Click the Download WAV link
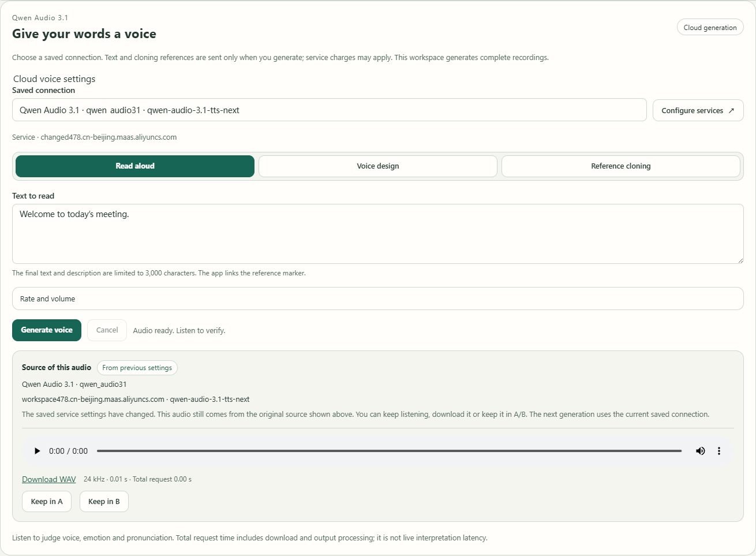This screenshot has width=756, height=556. pyautogui.click(x=49, y=479)
